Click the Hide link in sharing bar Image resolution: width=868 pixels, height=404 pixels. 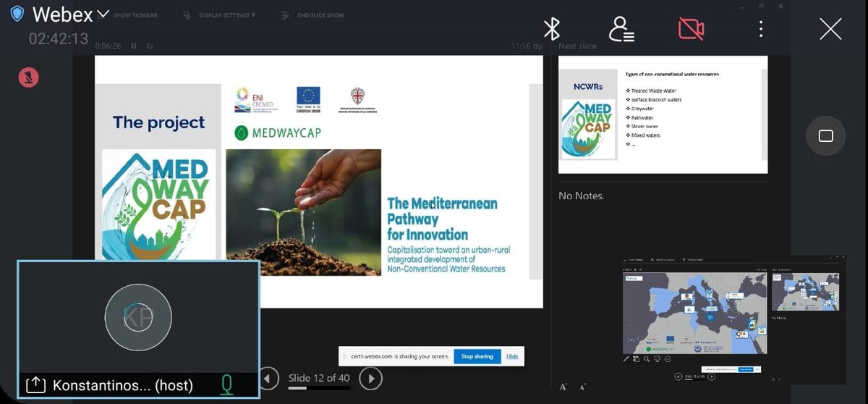coord(512,356)
